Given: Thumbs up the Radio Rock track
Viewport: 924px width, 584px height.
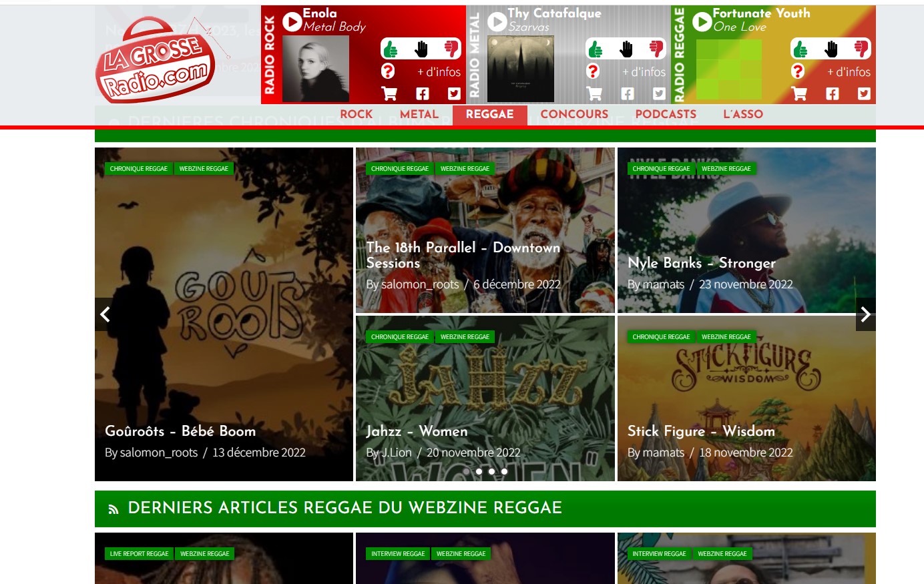Looking at the screenshot, I should click(x=391, y=49).
